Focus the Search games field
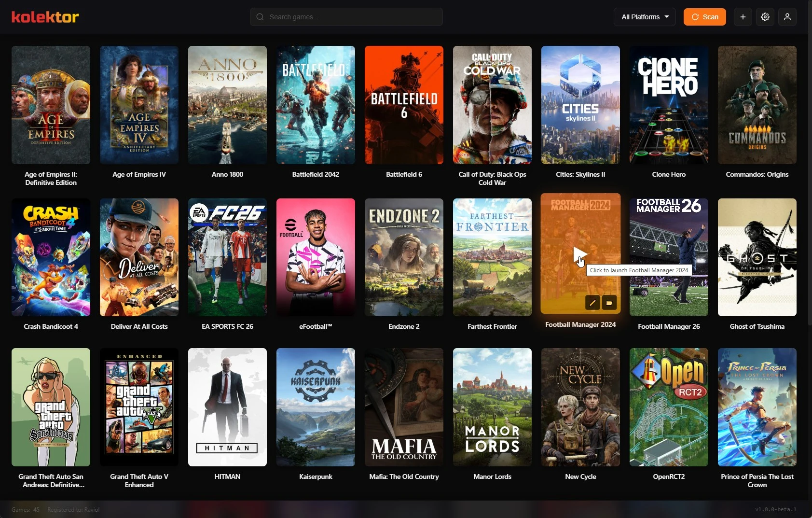Viewport: 812px width, 518px height. [346, 17]
